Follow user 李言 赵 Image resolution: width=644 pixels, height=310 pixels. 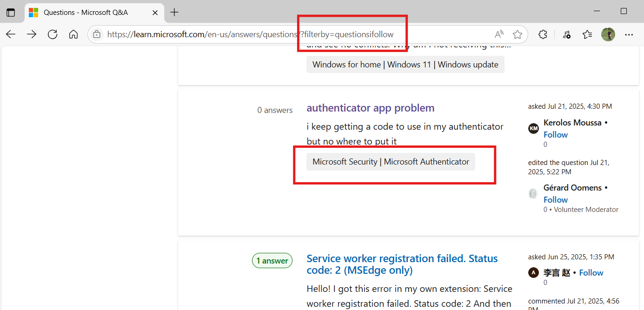click(591, 273)
